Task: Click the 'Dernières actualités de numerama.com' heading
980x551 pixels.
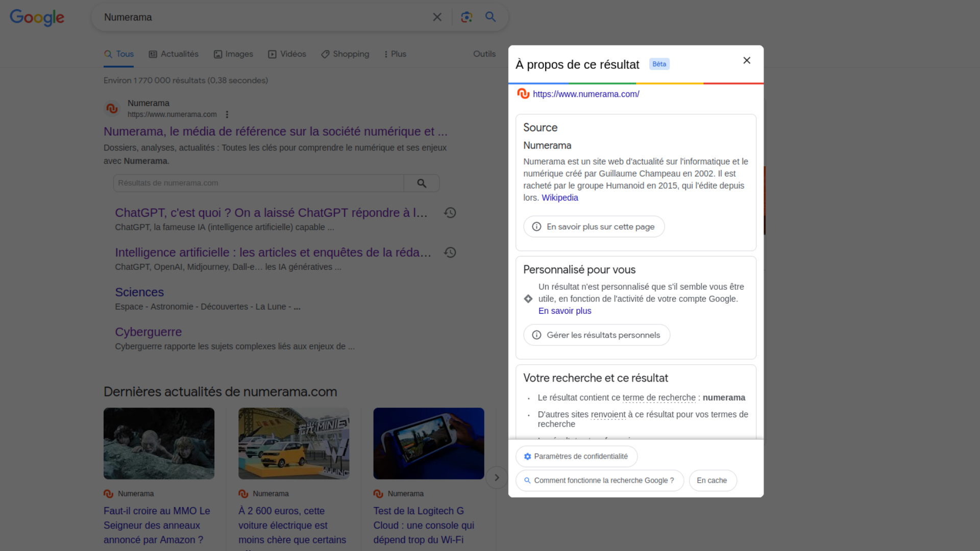Action: [x=220, y=392]
